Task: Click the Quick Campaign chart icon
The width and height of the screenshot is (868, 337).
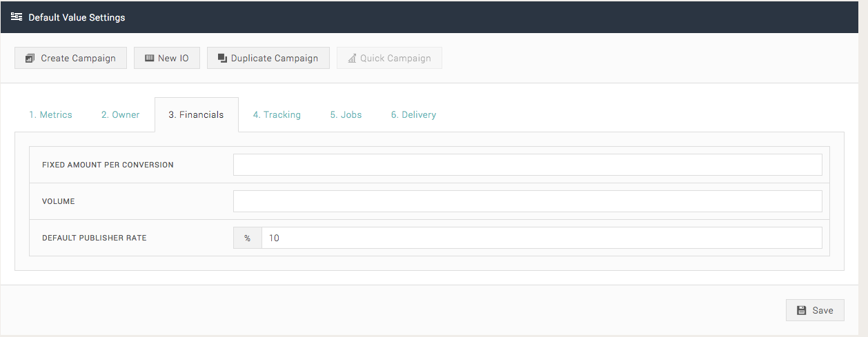Action: pos(352,59)
